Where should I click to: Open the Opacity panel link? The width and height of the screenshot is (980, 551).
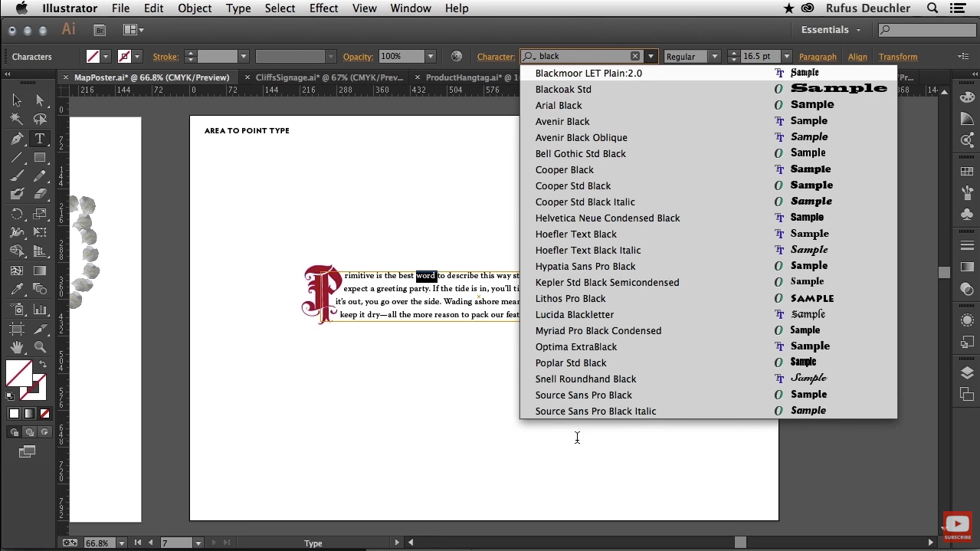pos(358,57)
